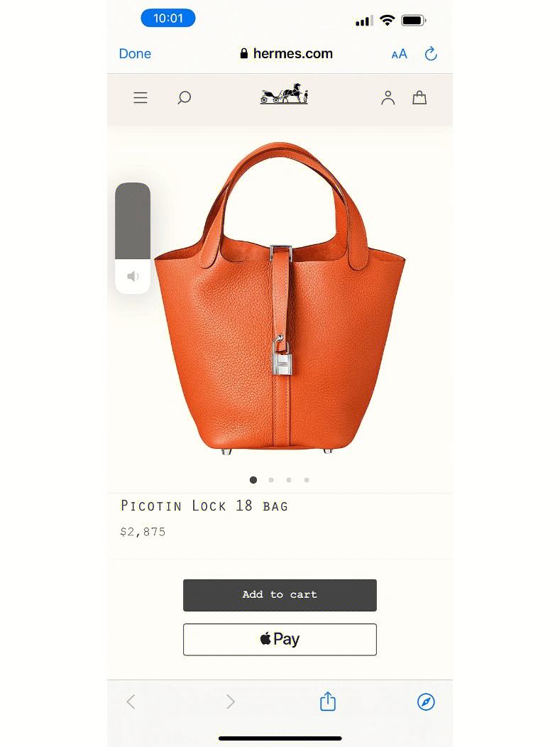Tap the reload page icon

431,54
